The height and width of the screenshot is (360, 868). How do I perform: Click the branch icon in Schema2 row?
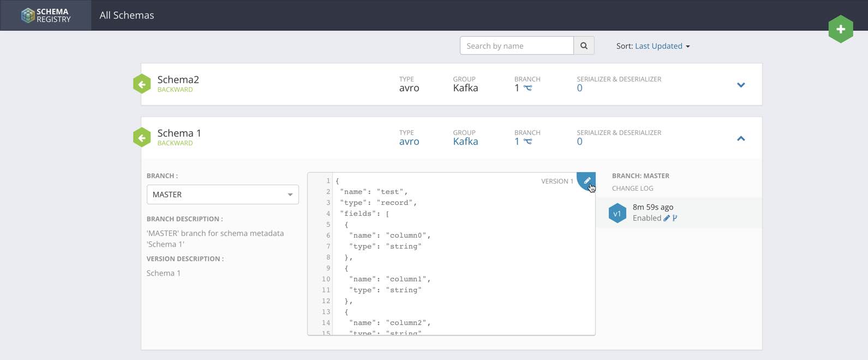click(528, 88)
